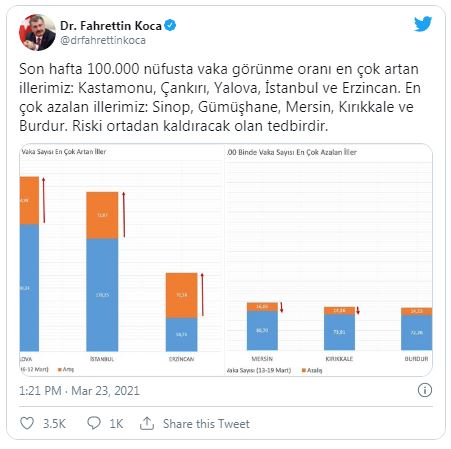Viewport: 451px width, 449px height.
Task: Click the blue segment of the Erzincan bar
Action: coord(182,334)
